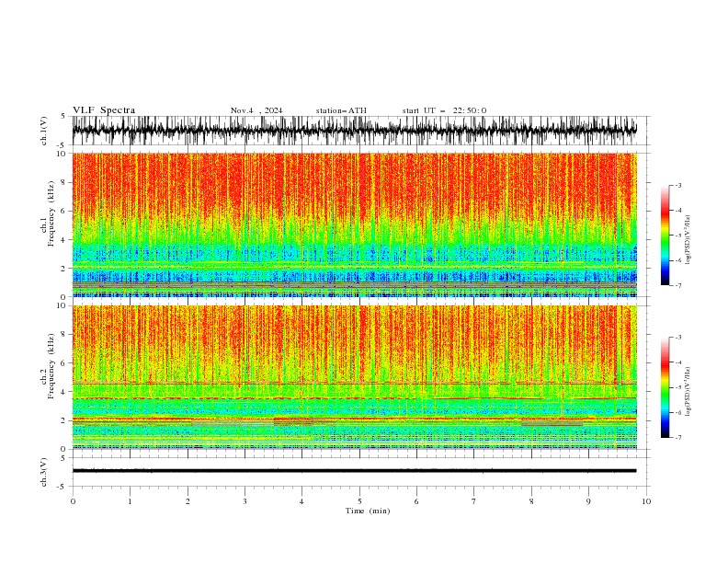Screen dimensions: 728x563
Task: Click the "-3" tick on ch.1 colorbar
Action: tap(677, 185)
